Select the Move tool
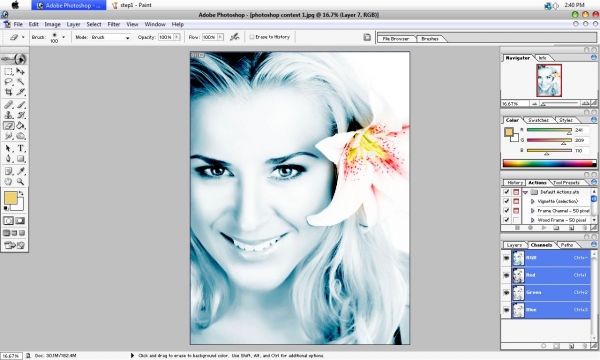Image resolution: width=600 pixels, height=360 pixels. point(21,71)
